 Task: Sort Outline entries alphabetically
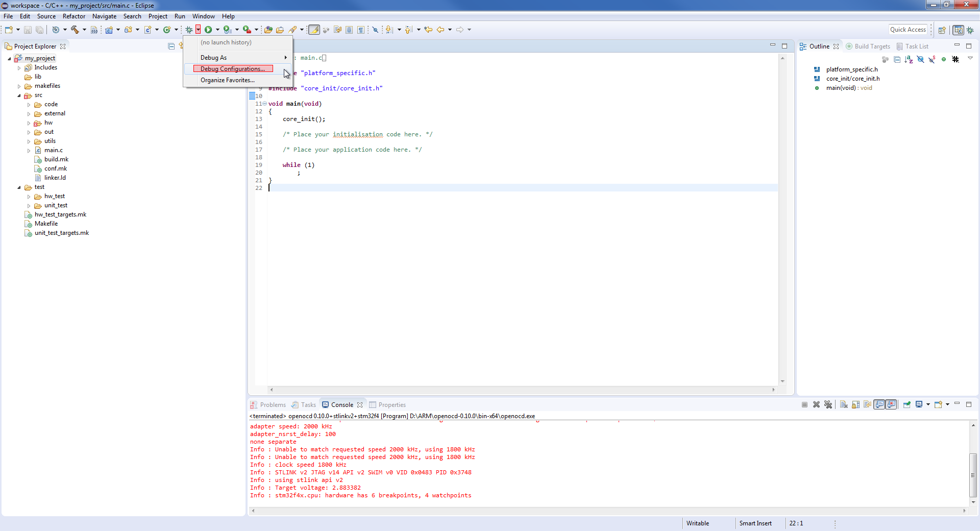click(909, 60)
